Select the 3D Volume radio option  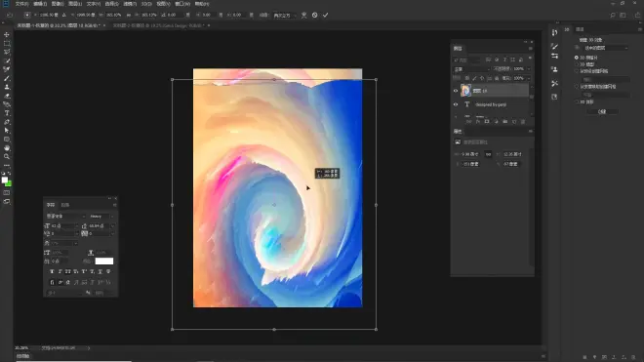[x=577, y=101]
